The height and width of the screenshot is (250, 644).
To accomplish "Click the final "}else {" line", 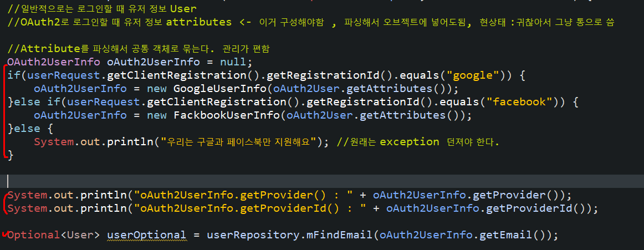I will [x=30, y=129].
